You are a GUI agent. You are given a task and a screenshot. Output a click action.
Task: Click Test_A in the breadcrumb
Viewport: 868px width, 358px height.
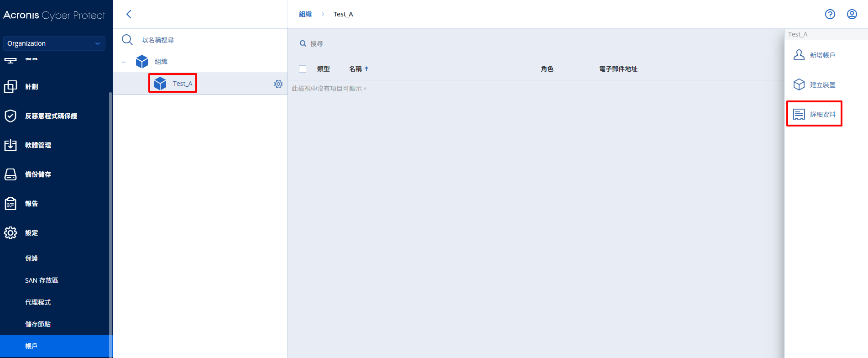click(343, 14)
